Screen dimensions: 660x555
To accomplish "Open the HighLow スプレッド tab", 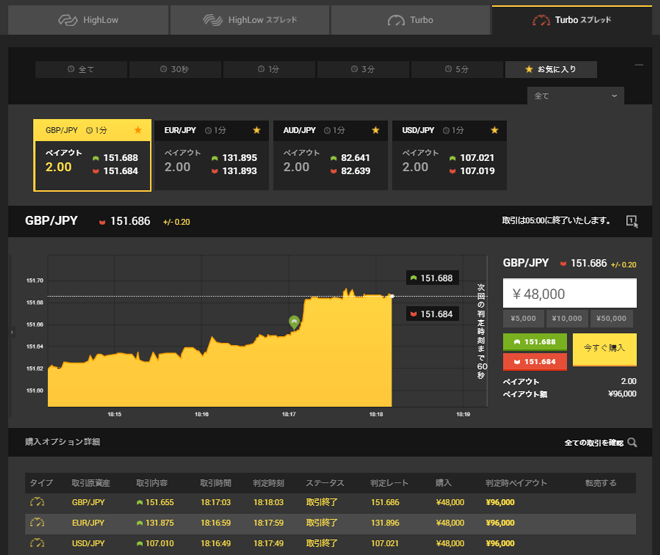I will pyautogui.click(x=250, y=20).
